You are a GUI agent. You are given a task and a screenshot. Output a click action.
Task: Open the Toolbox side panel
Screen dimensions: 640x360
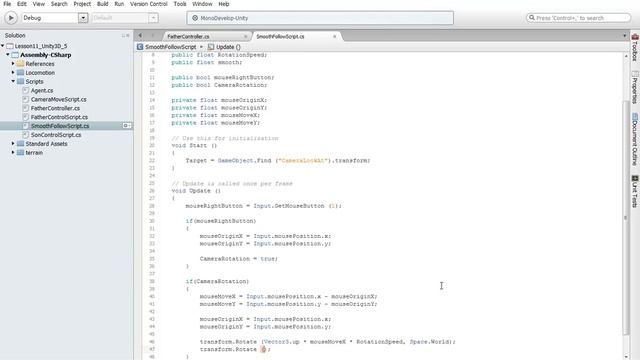[635, 47]
